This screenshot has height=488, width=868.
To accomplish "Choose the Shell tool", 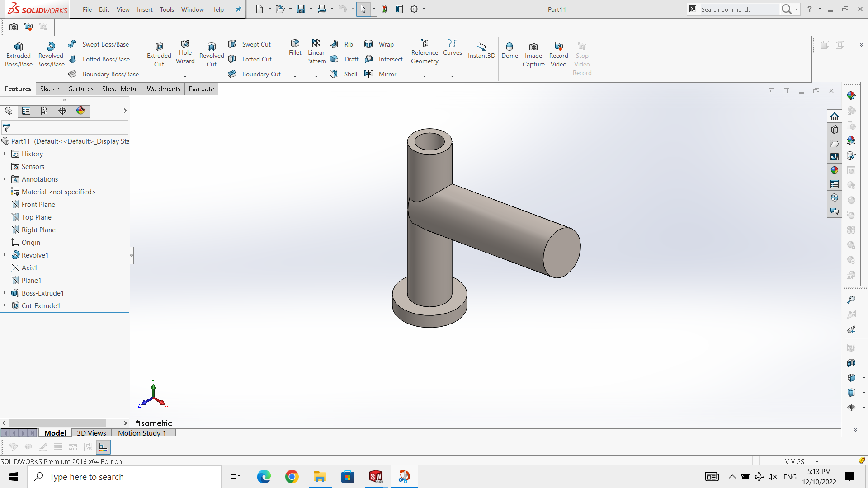I will 344,74.
